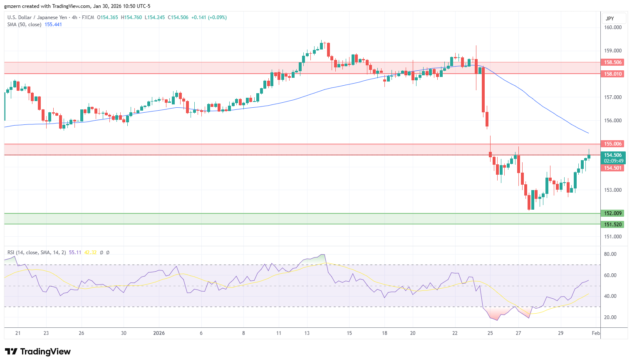The width and height of the screenshot is (632, 364).
Task: Click the 155.006 price level label
Action: tap(613, 144)
